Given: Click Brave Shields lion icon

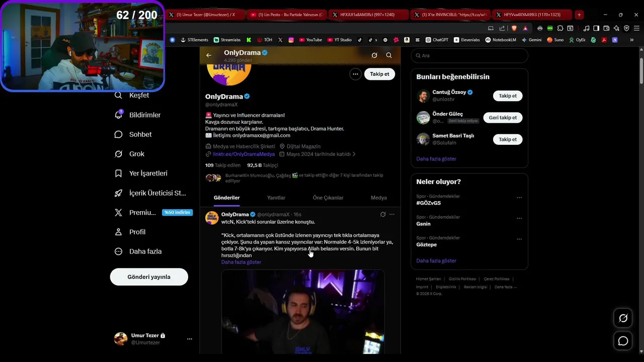Looking at the screenshot, I should (514, 28).
